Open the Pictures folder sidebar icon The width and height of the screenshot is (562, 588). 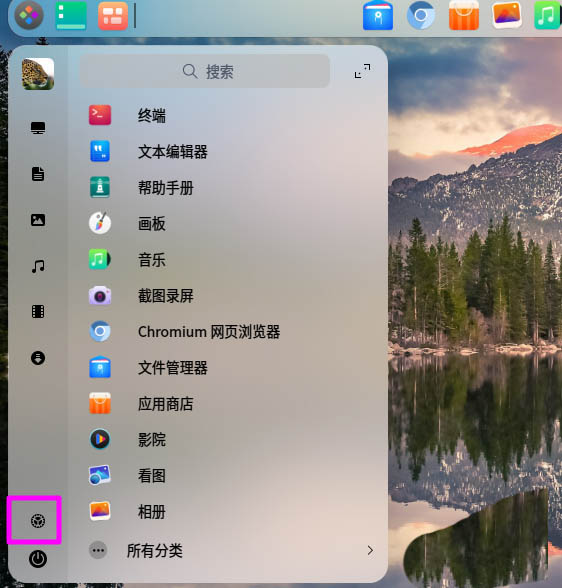38,220
